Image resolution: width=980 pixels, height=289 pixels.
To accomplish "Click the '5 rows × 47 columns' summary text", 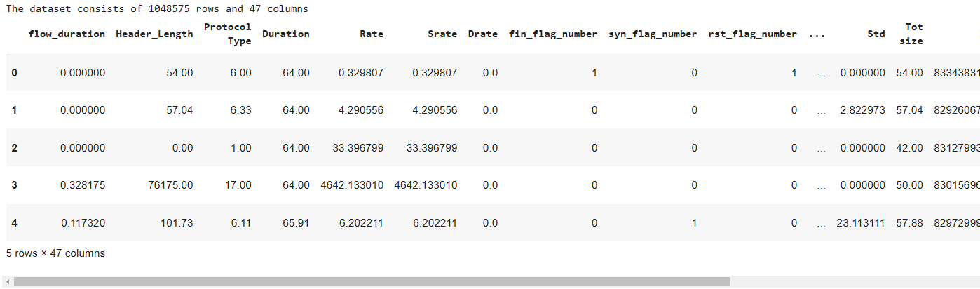I will (x=55, y=253).
